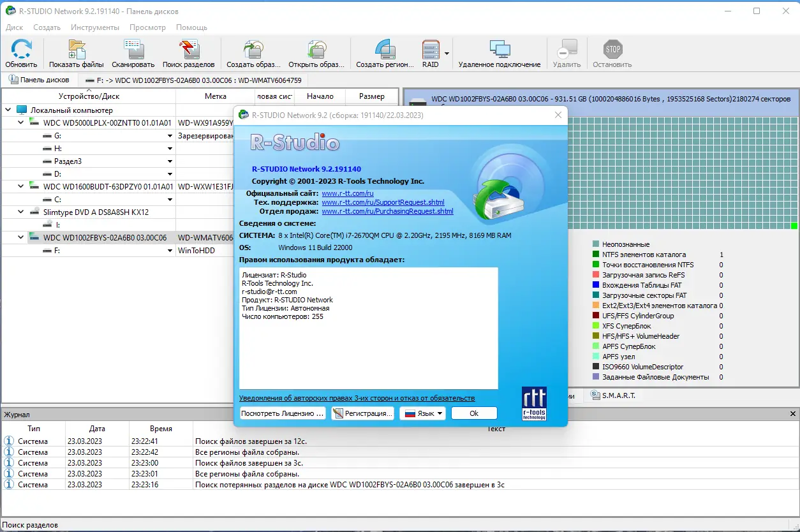Open the Инструменты menu
This screenshot has height=532, width=800.
tap(95, 27)
